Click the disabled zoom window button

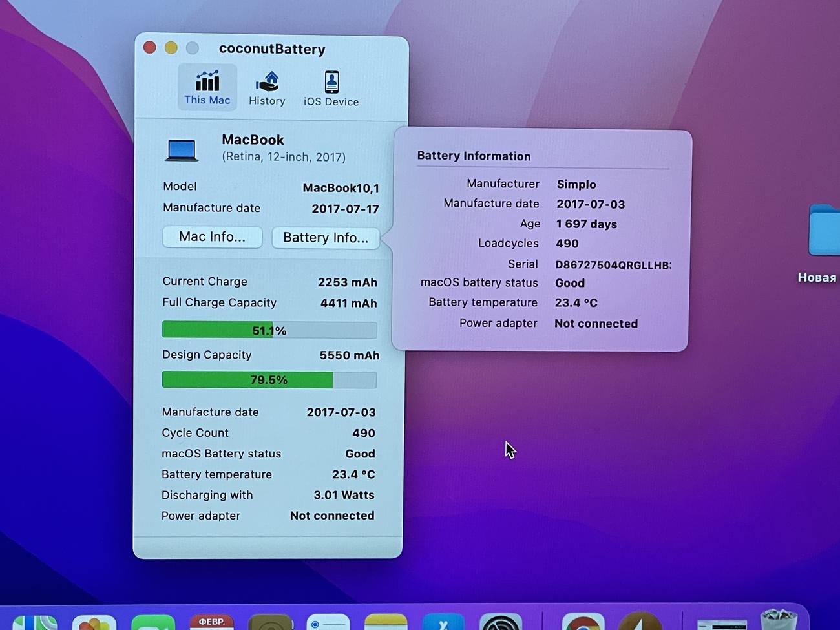tap(193, 48)
